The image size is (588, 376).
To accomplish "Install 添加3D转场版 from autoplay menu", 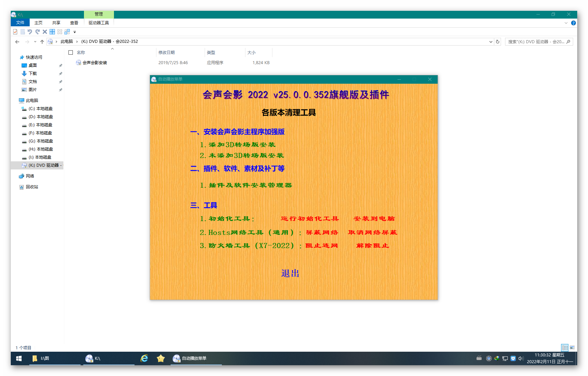I will tap(238, 144).
